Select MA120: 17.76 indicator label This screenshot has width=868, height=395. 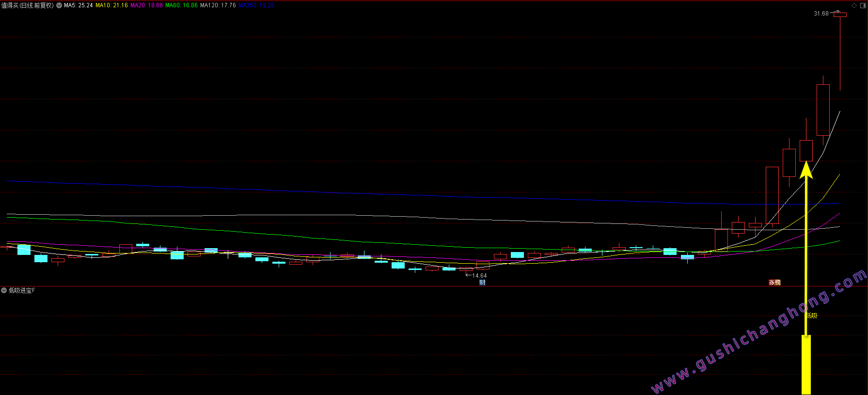coord(218,5)
